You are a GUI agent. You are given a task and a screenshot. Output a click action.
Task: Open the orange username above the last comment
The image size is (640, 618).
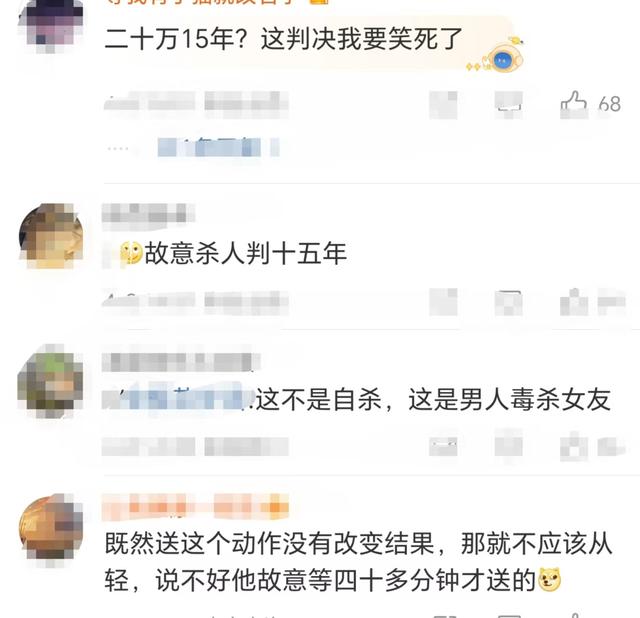pos(195,508)
